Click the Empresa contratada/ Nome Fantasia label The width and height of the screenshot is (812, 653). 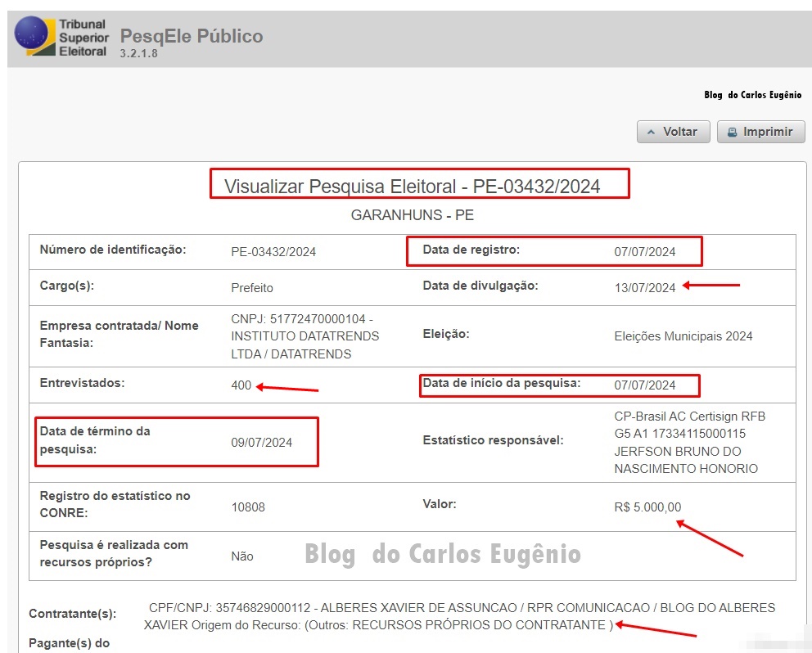coord(120,334)
